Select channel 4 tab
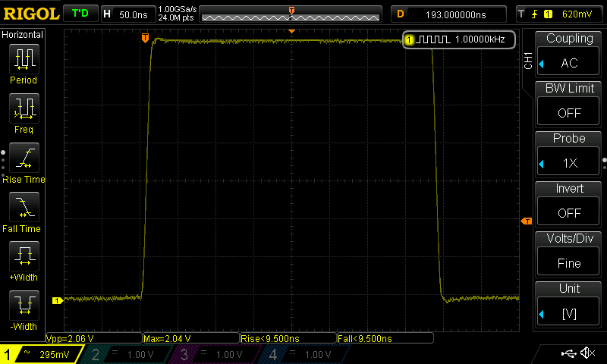Screen dimensions: 607x364 pyautogui.click(x=306, y=354)
